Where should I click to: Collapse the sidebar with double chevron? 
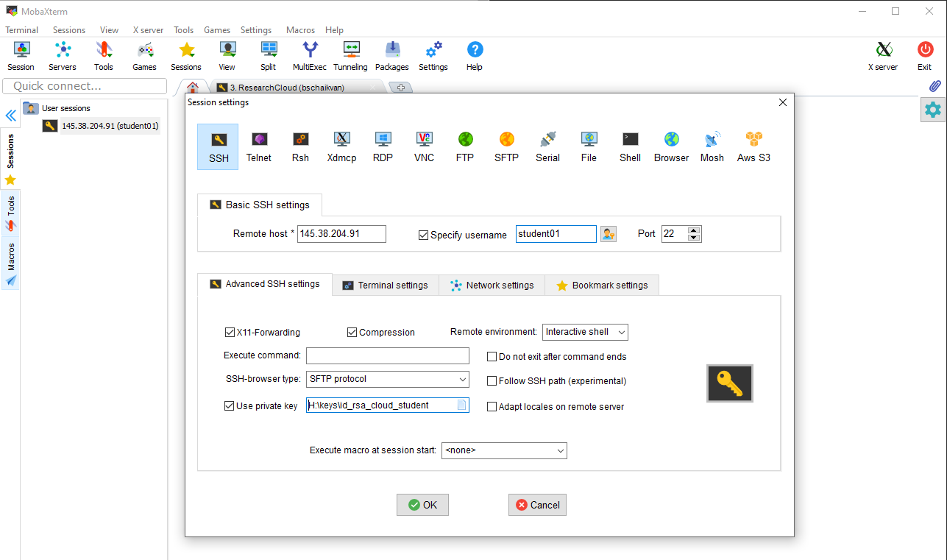click(x=10, y=116)
